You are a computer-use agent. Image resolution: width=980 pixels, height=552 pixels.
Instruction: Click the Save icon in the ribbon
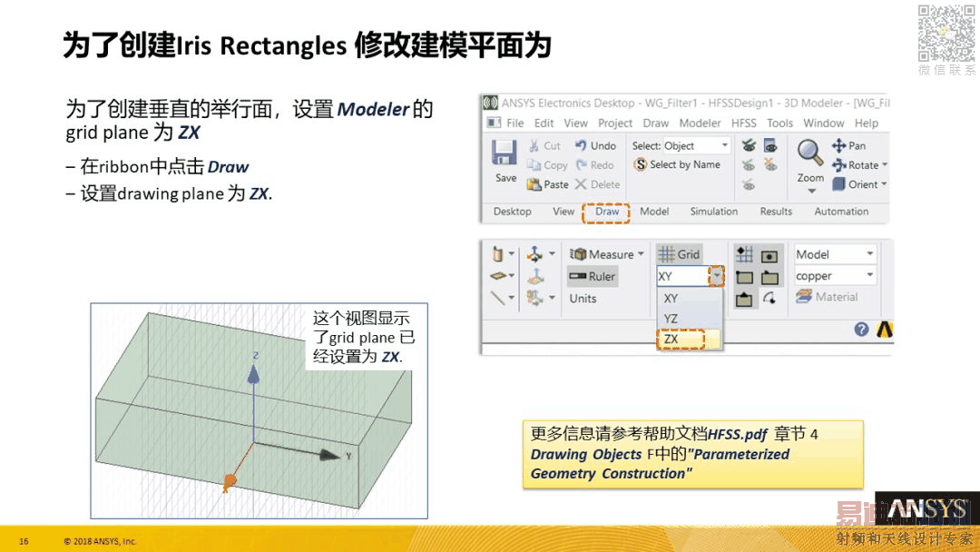point(504,153)
